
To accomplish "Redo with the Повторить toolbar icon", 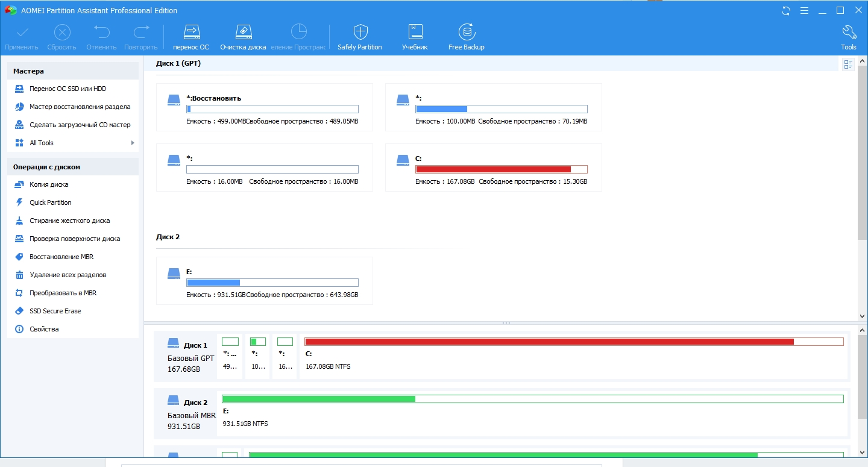I will point(140,33).
